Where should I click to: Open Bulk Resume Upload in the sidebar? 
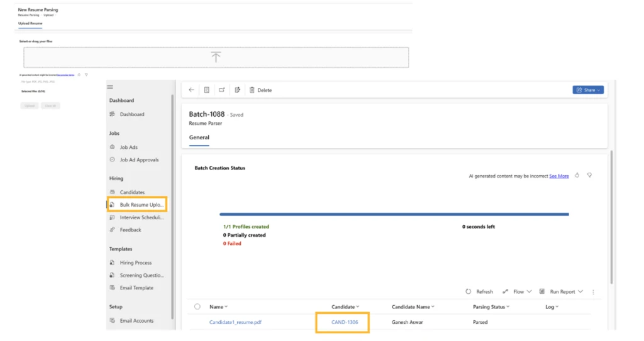point(142,205)
